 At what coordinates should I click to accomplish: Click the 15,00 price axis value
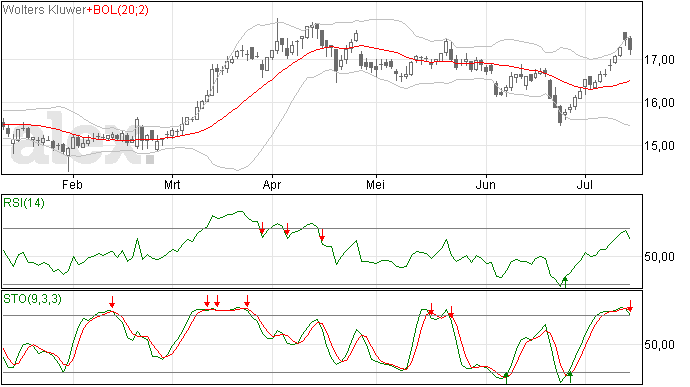(x=659, y=146)
